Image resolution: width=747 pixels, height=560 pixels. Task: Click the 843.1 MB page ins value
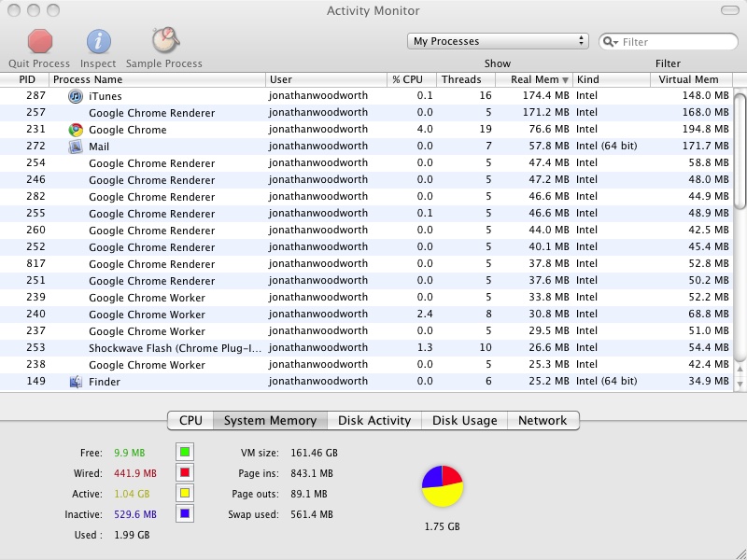coord(312,473)
